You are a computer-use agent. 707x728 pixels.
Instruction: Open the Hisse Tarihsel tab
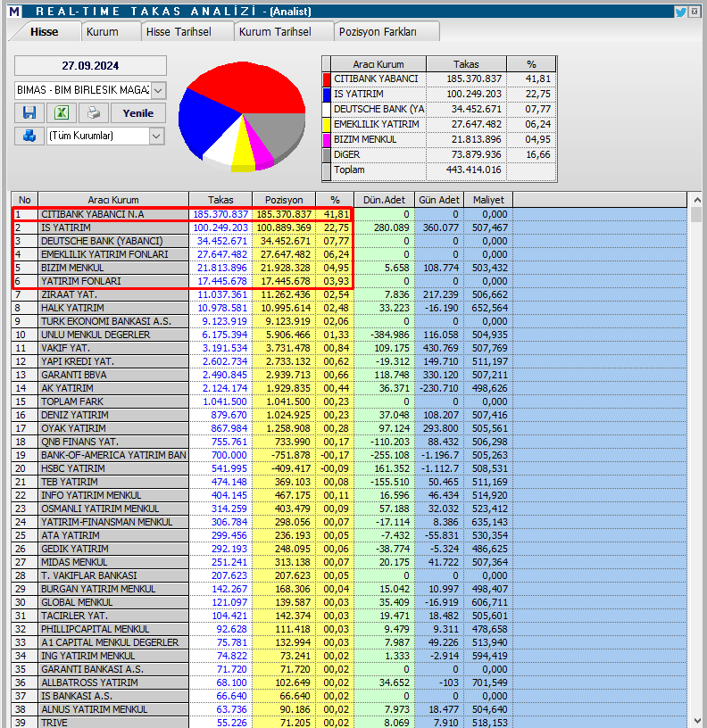[179, 31]
